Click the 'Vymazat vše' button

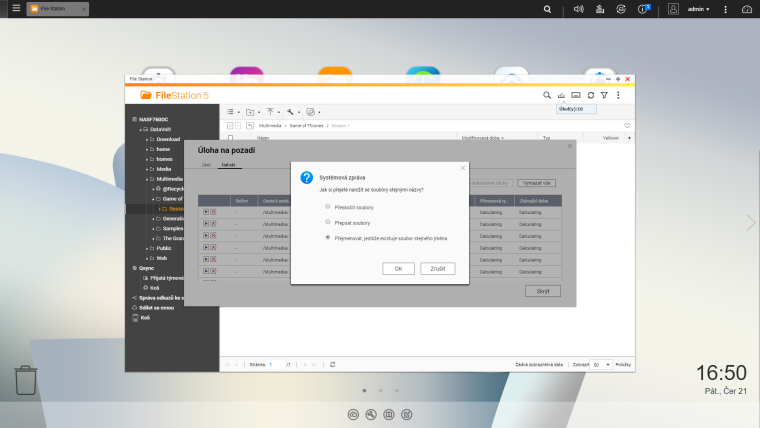pos(537,183)
